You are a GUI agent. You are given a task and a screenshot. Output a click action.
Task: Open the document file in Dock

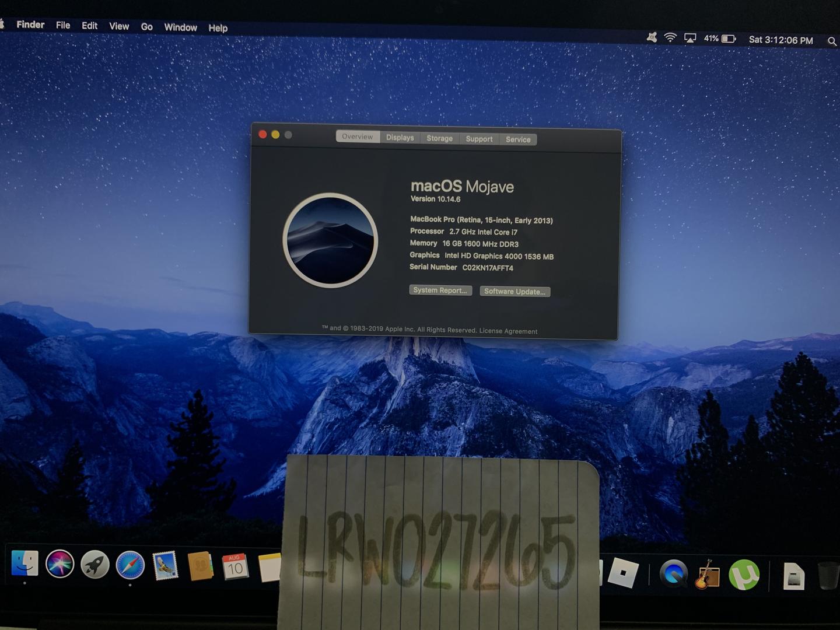point(793,576)
